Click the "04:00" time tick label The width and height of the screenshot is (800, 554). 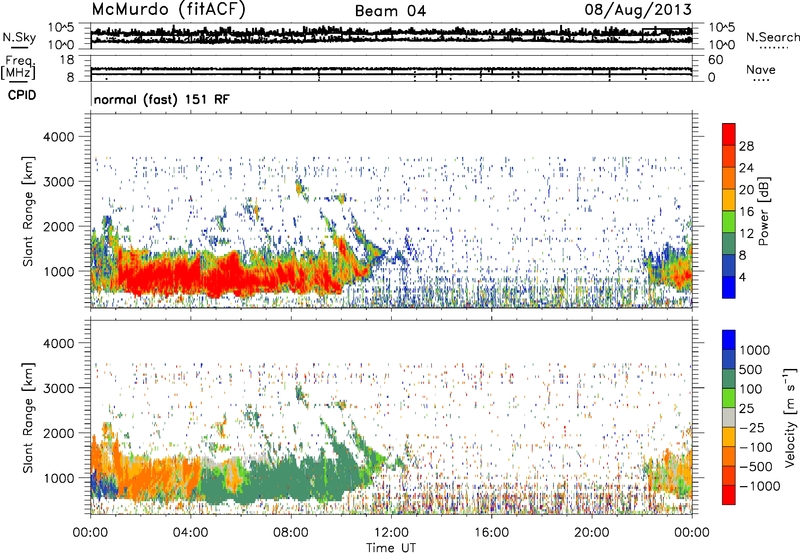[190, 533]
